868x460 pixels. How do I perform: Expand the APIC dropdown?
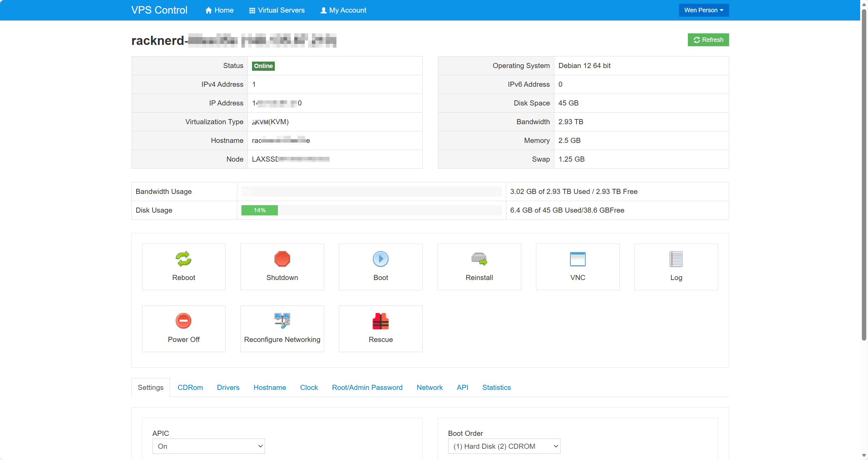tap(208, 446)
